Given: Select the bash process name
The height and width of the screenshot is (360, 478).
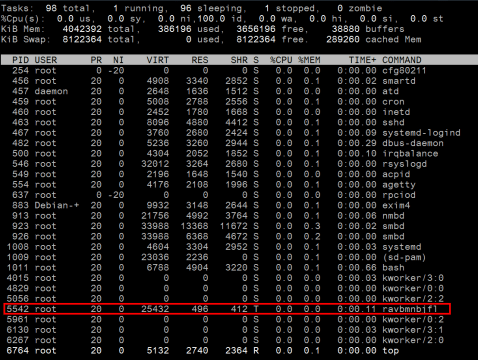Looking at the screenshot, I should (393, 268).
